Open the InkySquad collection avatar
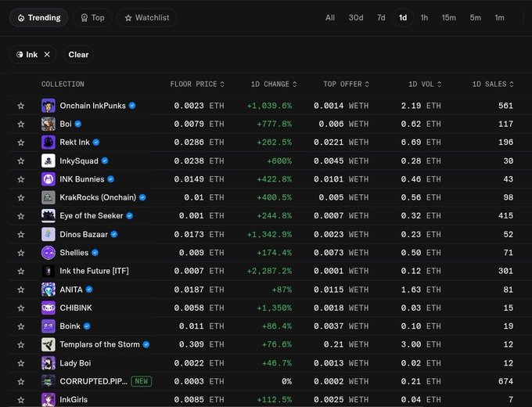The height and width of the screenshot is (407, 532). [49, 161]
